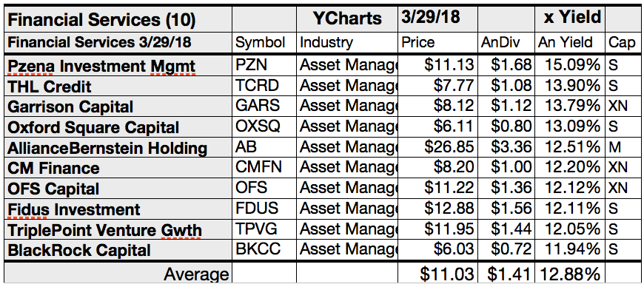Image resolution: width=644 pixels, height=287 pixels.
Task: Click the Symbol column header
Action: click(264, 42)
